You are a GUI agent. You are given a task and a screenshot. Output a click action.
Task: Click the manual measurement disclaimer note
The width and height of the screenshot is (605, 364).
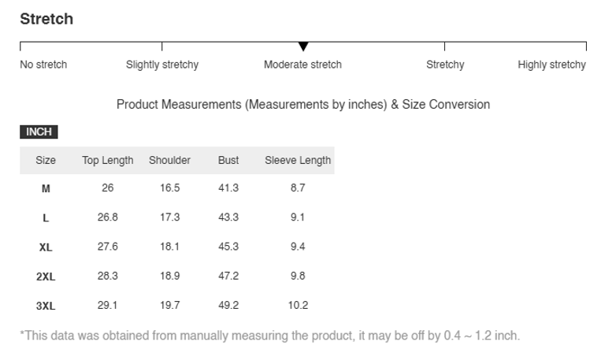point(270,336)
